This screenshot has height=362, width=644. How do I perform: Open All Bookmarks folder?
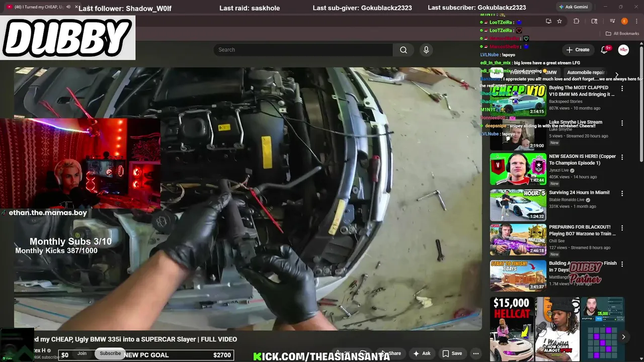click(622, 34)
